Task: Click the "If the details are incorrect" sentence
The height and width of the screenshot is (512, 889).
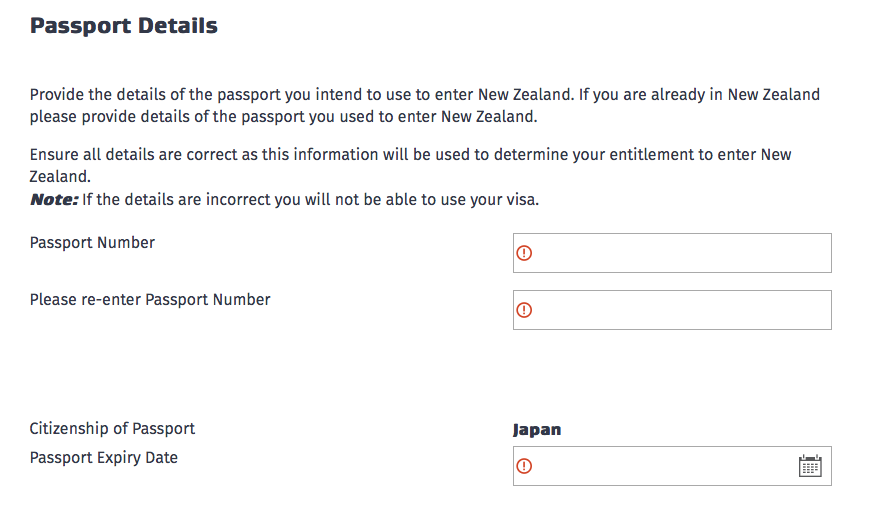Action: click(311, 200)
